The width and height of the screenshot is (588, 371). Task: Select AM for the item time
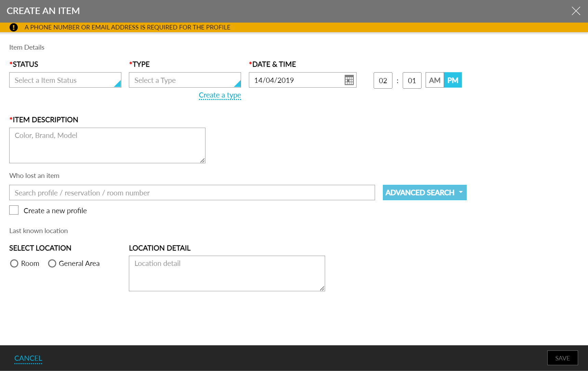[435, 80]
